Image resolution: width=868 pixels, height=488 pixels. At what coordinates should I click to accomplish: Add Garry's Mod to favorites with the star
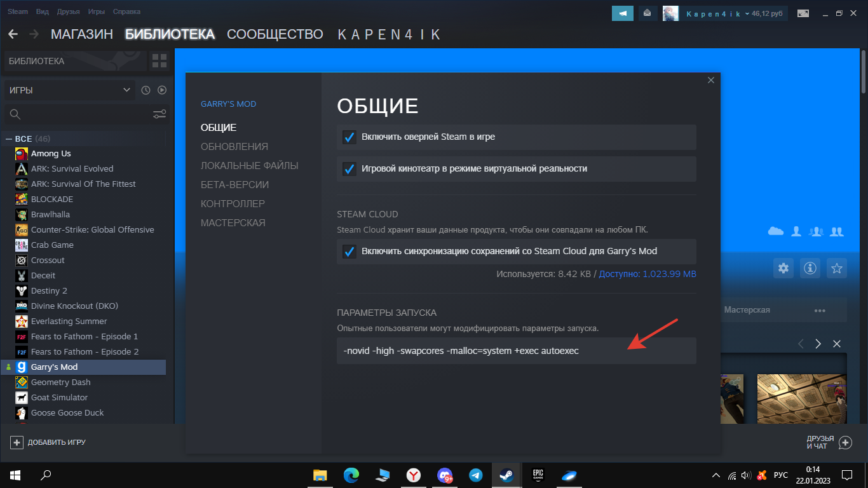pyautogui.click(x=837, y=268)
